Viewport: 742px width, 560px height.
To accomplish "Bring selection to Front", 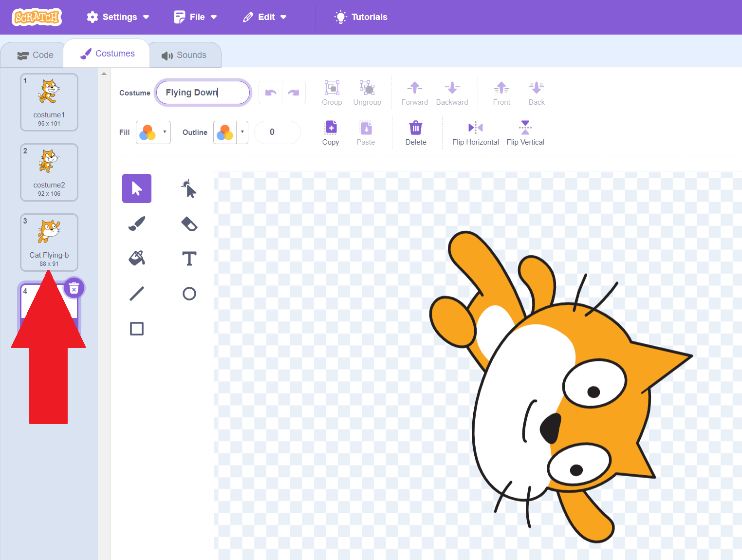I will (x=501, y=93).
